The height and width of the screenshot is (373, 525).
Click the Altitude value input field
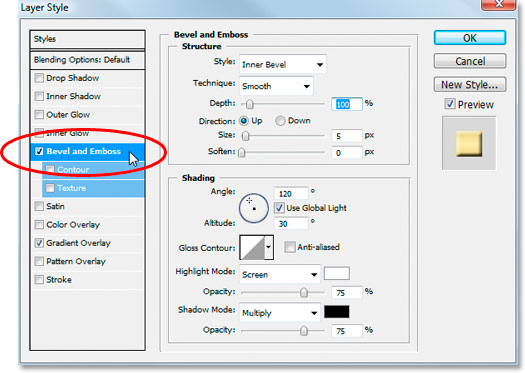pyautogui.click(x=291, y=223)
